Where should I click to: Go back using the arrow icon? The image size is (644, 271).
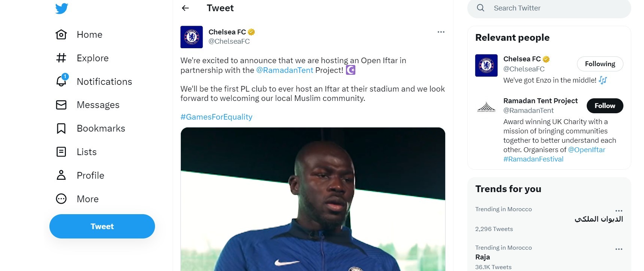[x=185, y=8]
